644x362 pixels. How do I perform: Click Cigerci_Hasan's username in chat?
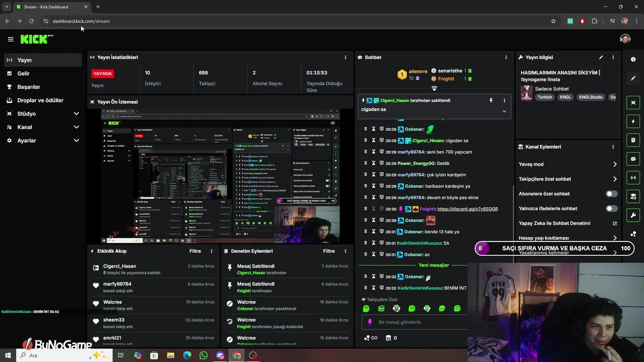(428, 141)
